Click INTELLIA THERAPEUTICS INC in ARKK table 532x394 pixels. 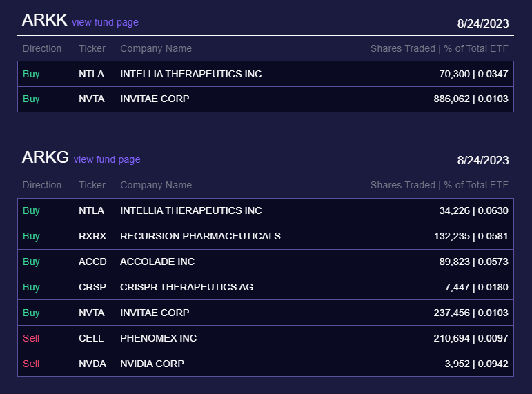click(x=191, y=74)
